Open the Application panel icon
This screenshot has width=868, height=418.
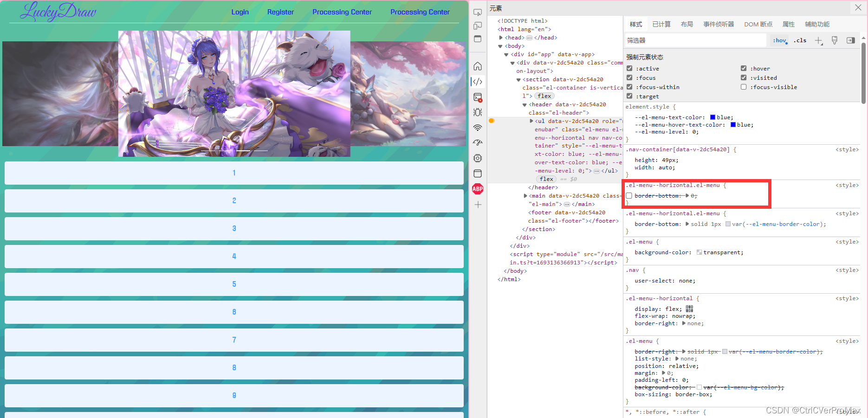tap(478, 174)
